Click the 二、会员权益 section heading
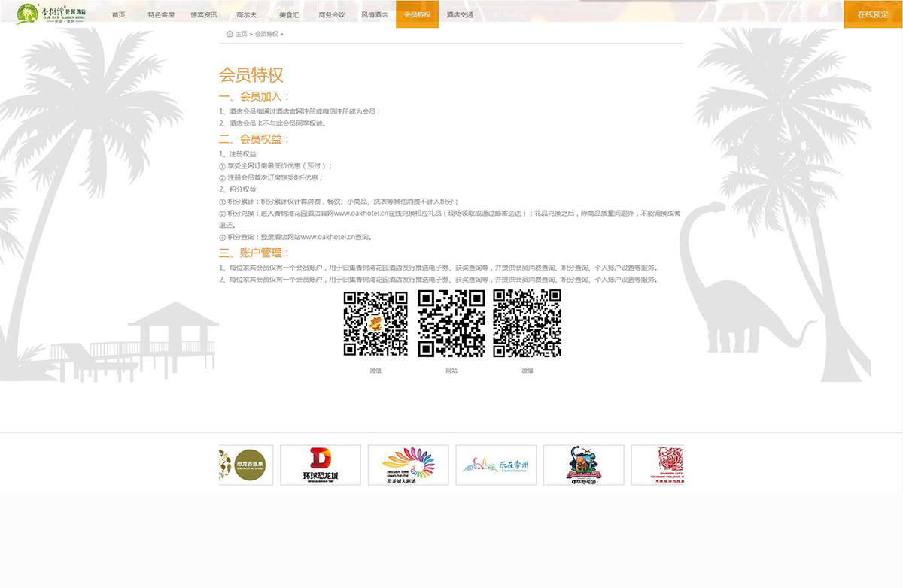Image resolution: width=903 pixels, height=588 pixels. [x=254, y=139]
